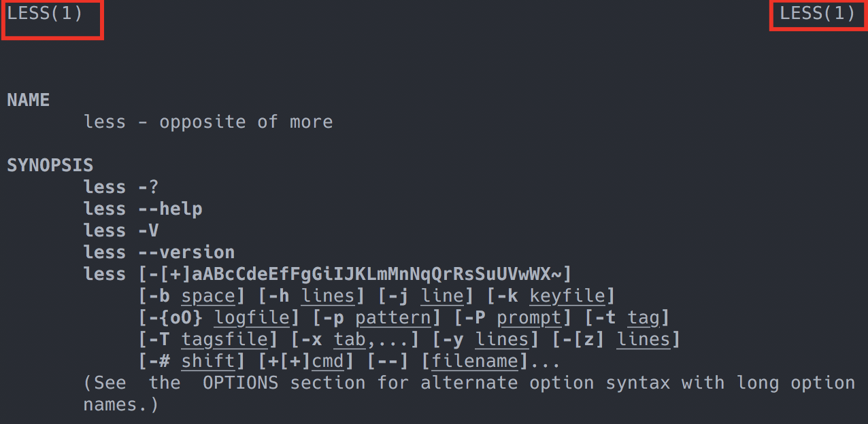Click the LESS(1) header at top right
The image size is (868, 424).
click(x=817, y=14)
